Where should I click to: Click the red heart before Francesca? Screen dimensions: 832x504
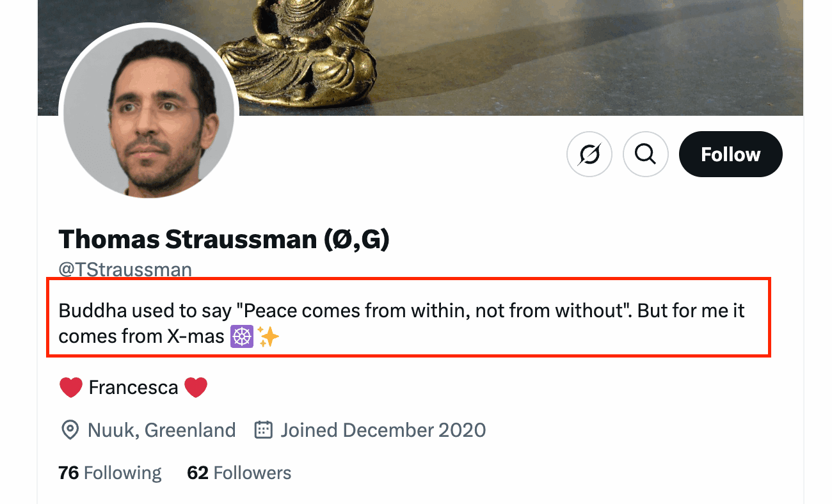70,388
